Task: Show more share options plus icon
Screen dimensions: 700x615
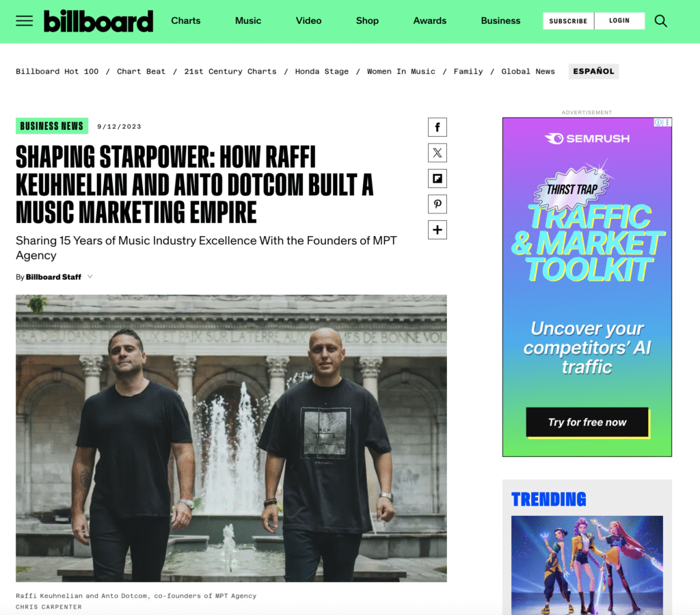Action: pyautogui.click(x=437, y=230)
